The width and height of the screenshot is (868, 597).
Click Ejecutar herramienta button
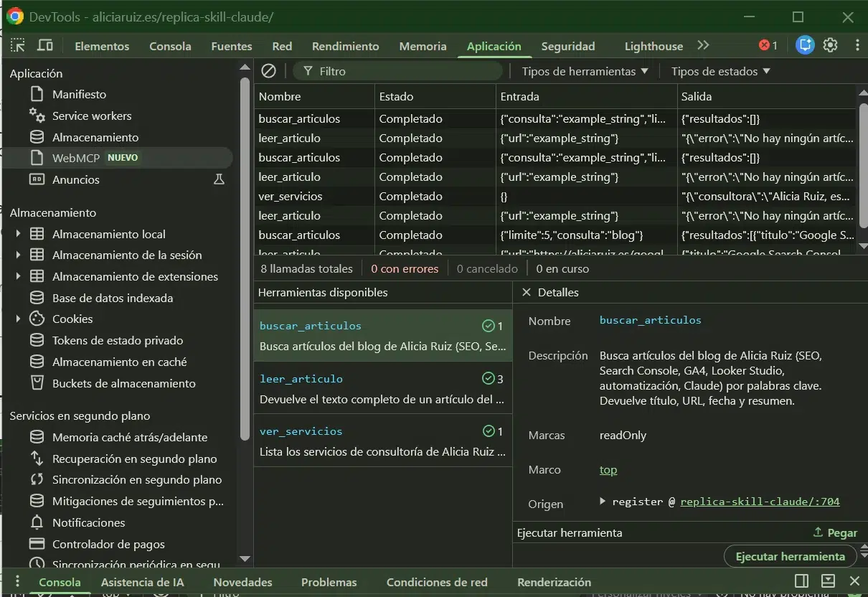tap(791, 556)
